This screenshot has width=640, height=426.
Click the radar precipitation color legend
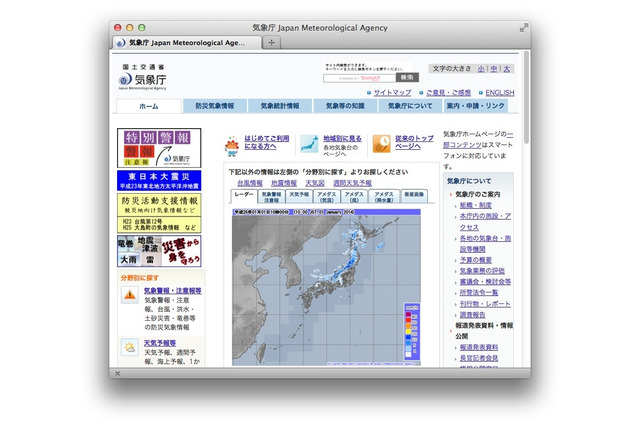coord(411,331)
